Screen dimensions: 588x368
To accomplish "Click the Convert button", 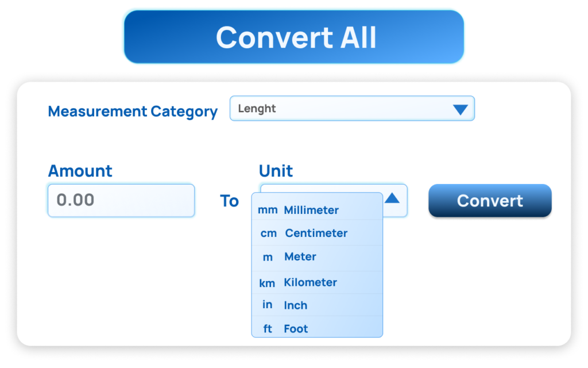I will [x=490, y=201].
